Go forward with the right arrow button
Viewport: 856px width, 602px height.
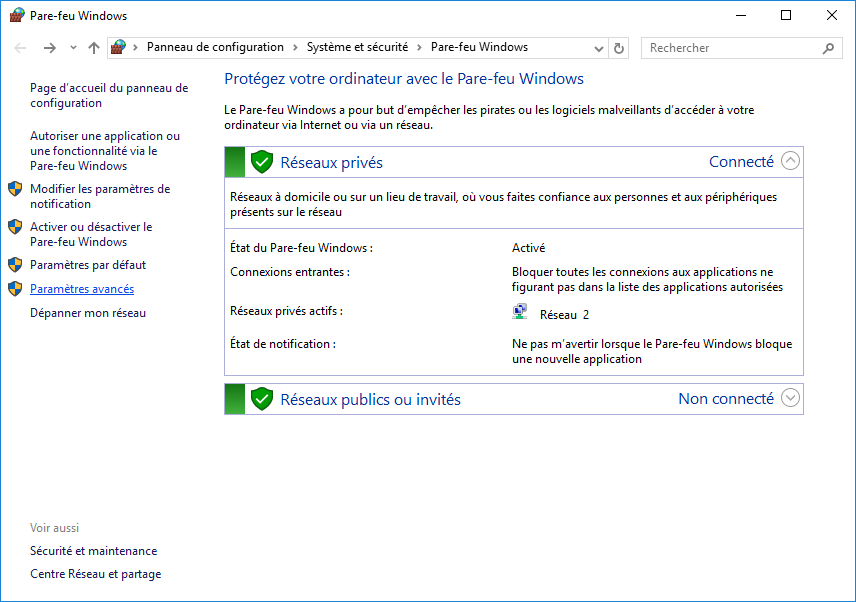[50, 48]
